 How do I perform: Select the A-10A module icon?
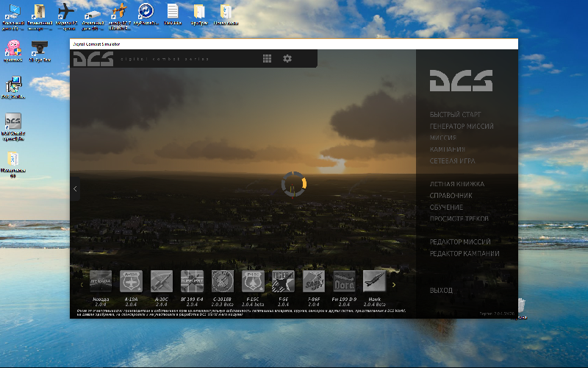(131, 281)
